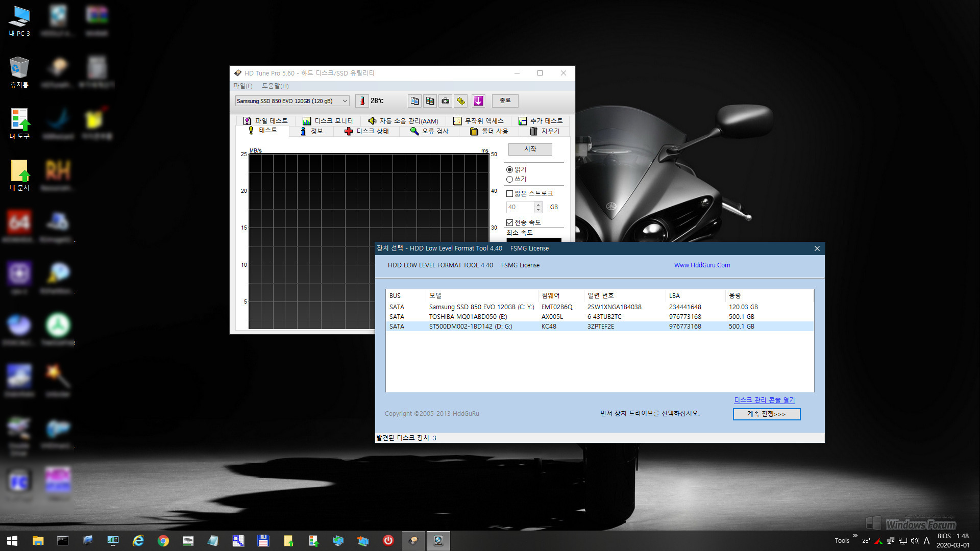Open the 파일(F) menu in HD Tune
This screenshot has width=980, height=551.
point(242,86)
